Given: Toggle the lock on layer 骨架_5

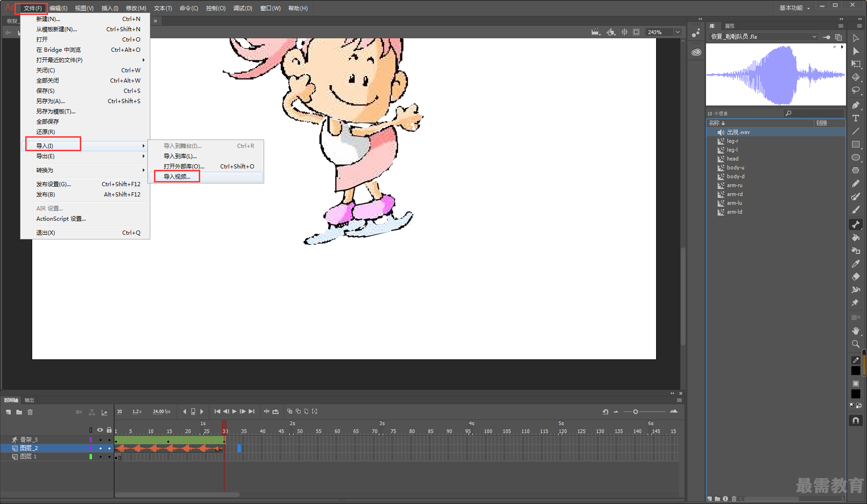Looking at the screenshot, I should (109, 440).
